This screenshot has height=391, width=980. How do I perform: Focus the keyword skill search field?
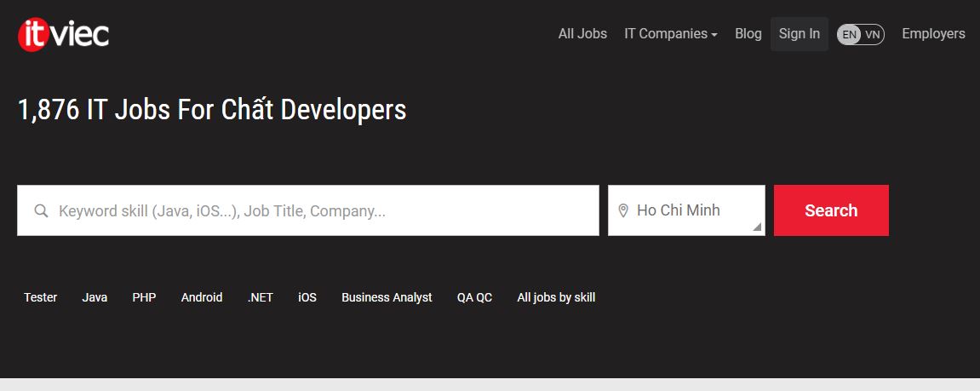click(x=308, y=210)
